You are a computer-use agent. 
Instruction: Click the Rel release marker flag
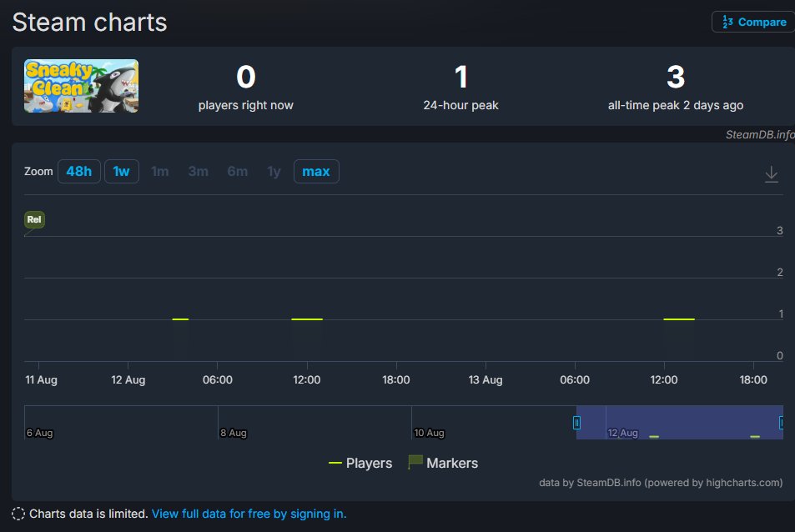(x=34, y=219)
